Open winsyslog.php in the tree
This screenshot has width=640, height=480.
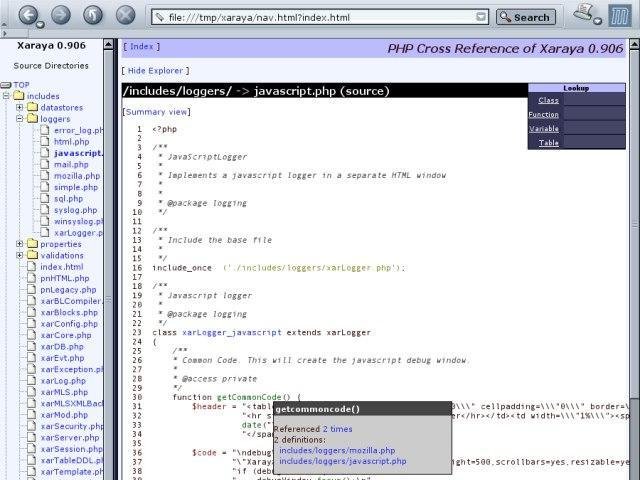[x=78, y=222]
